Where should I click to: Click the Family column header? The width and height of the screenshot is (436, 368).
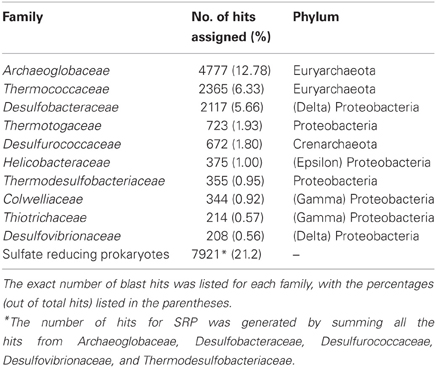click(x=23, y=17)
